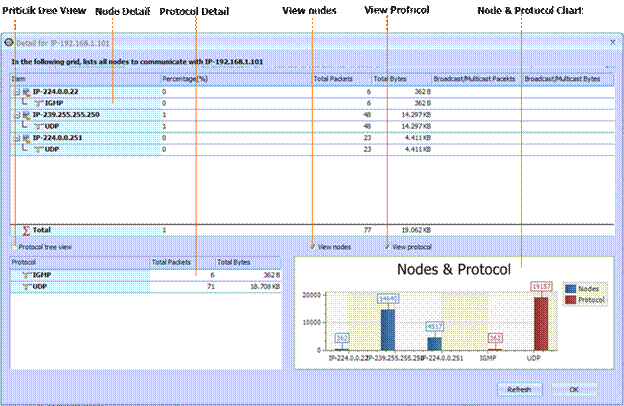Sort upper grid by Total Bytes header

(x=402, y=79)
